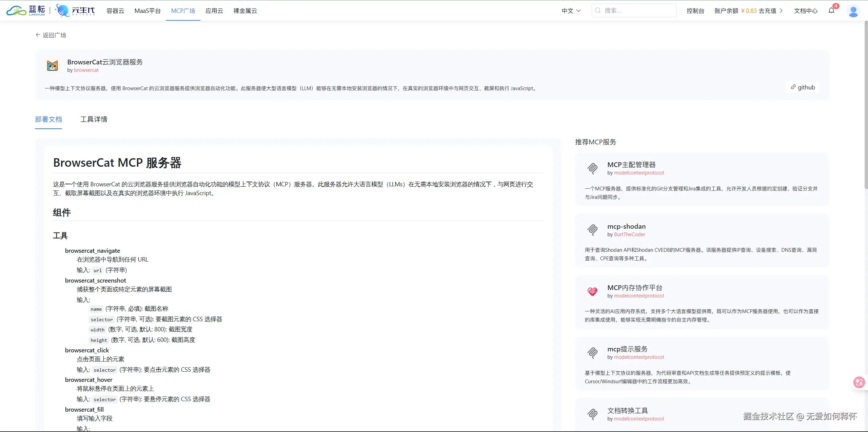The width and height of the screenshot is (868, 432).
Task: Click the mcp-shodan service icon
Action: pos(592,230)
